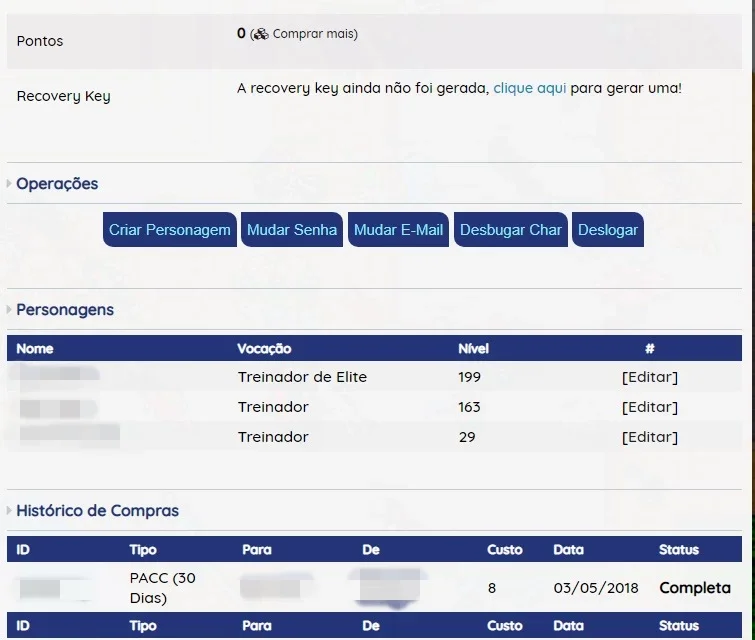The image size is (755, 640).
Task: Log out with the Deslogar button
Action: click(608, 230)
